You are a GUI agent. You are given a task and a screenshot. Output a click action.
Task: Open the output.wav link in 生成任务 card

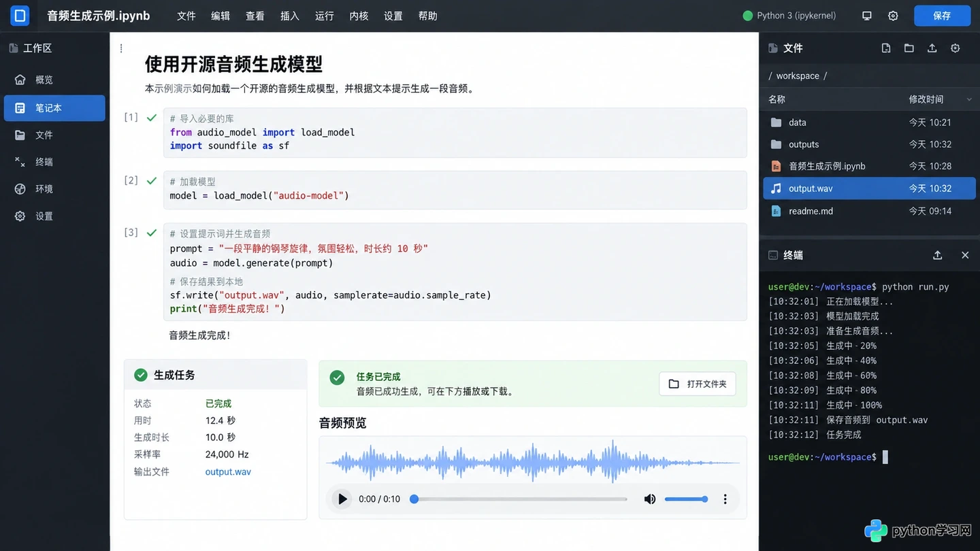coord(228,471)
